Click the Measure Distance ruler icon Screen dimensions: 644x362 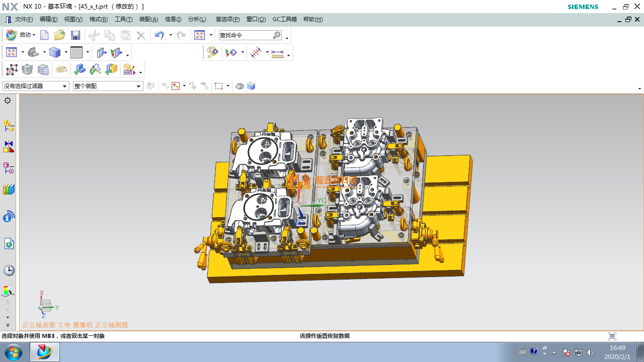point(277,53)
